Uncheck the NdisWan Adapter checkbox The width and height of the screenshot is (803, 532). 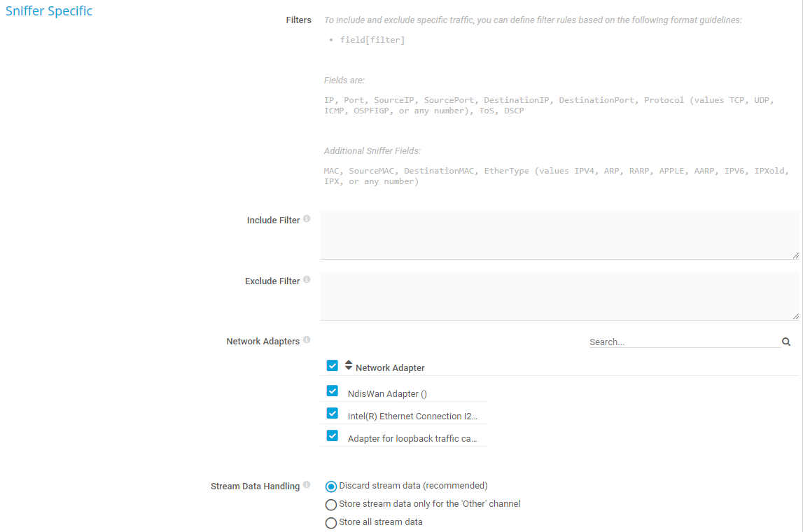click(x=333, y=391)
